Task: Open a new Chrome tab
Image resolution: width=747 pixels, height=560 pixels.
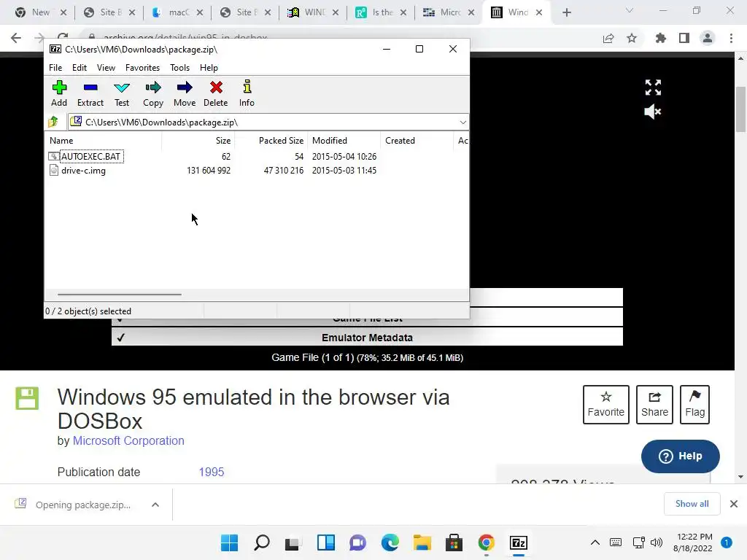Action: click(566, 13)
